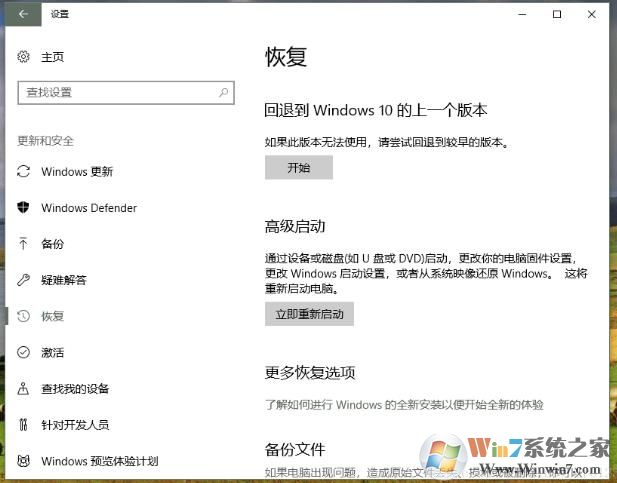Open 主页 settings home
Image resolution: width=617 pixels, height=483 pixels.
[52, 57]
